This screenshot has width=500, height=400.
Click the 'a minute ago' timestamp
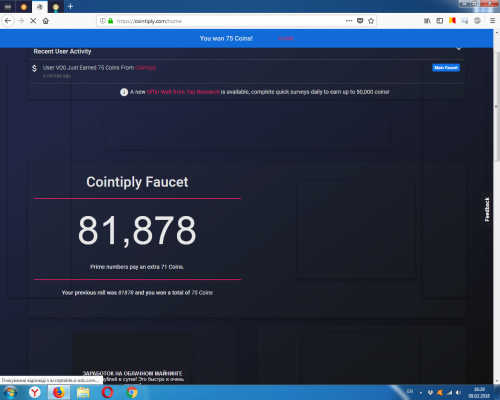click(x=57, y=76)
